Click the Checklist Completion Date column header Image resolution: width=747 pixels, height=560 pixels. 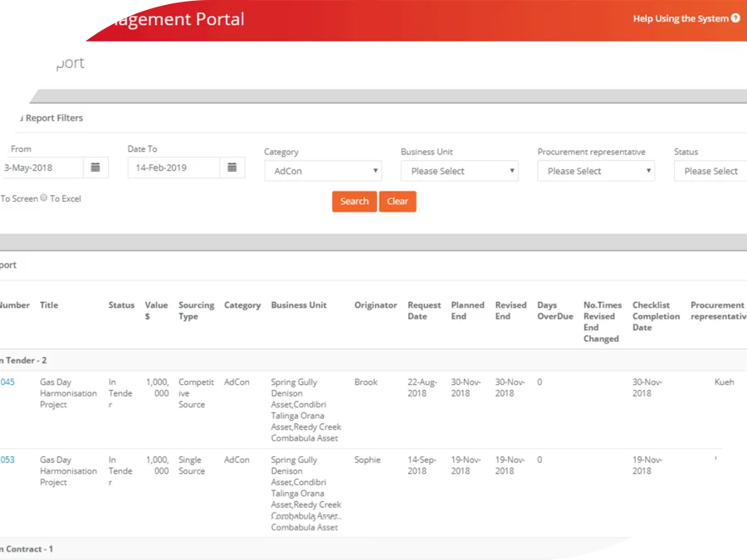pos(656,316)
